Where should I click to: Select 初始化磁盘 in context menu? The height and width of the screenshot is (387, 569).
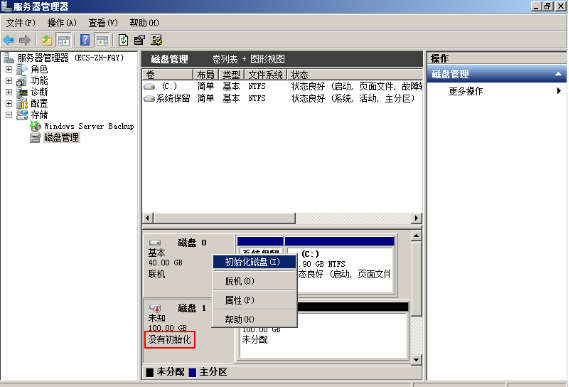[x=254, y=262]
